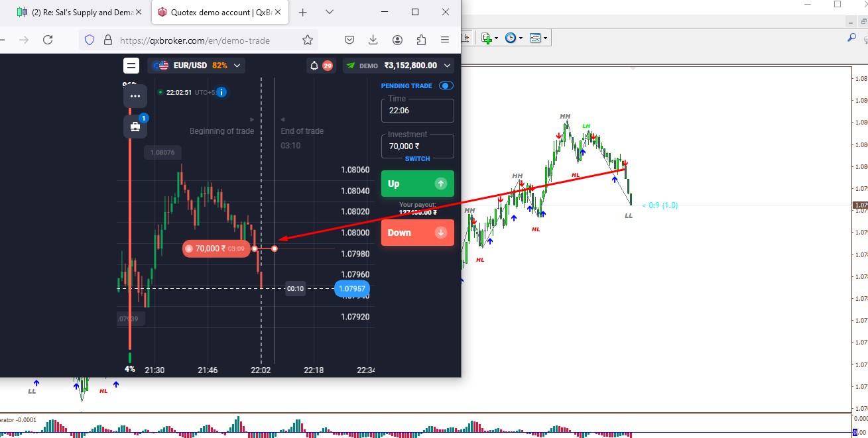This screenshot has height=438, width=868.
Task: Click the MetaTrader search magnifier icon
Action: (852, 38)
